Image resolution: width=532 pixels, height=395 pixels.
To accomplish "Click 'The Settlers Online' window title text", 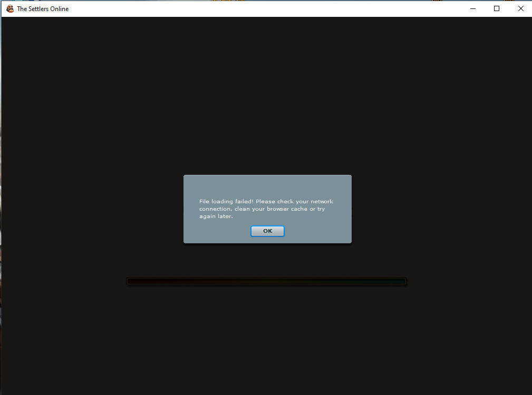I will (x=43, y=9).
